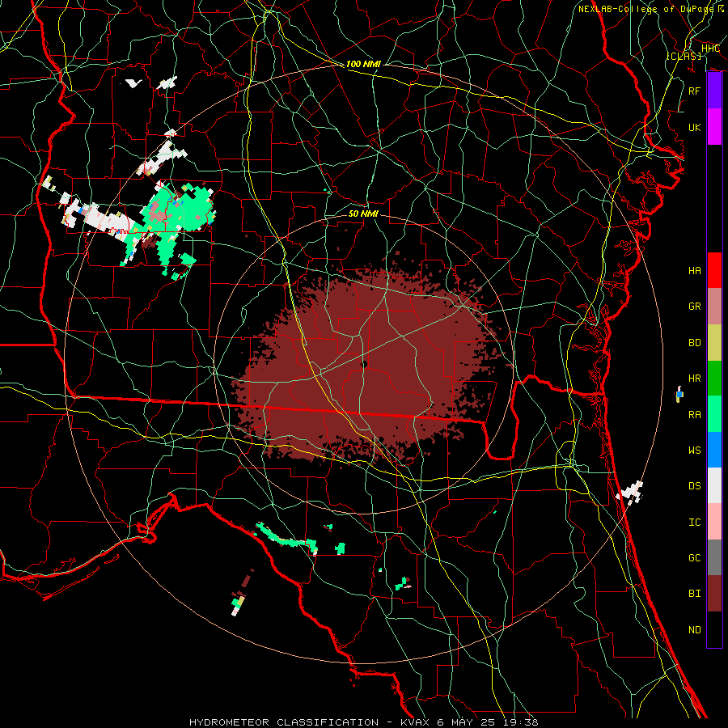
Task: Click the GR pink legend swatch
Action: [714, 307]
